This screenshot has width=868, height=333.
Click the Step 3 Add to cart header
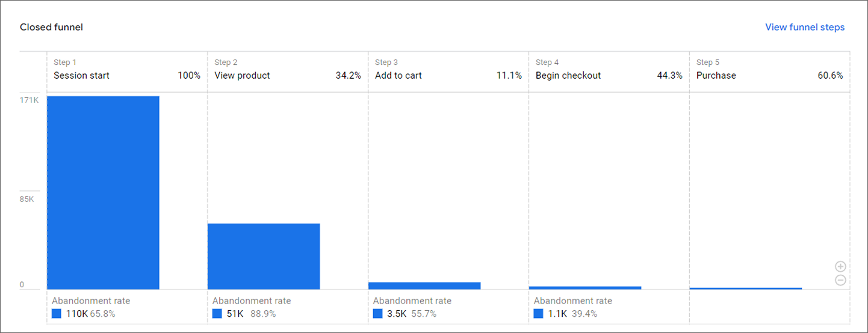point(448,70)
